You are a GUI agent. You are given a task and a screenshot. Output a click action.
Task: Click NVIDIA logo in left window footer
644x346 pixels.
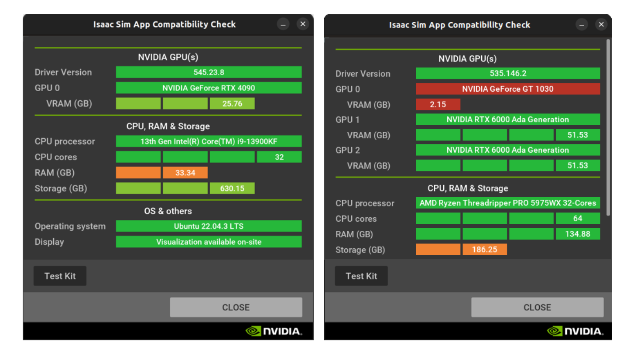coord(274,331)
